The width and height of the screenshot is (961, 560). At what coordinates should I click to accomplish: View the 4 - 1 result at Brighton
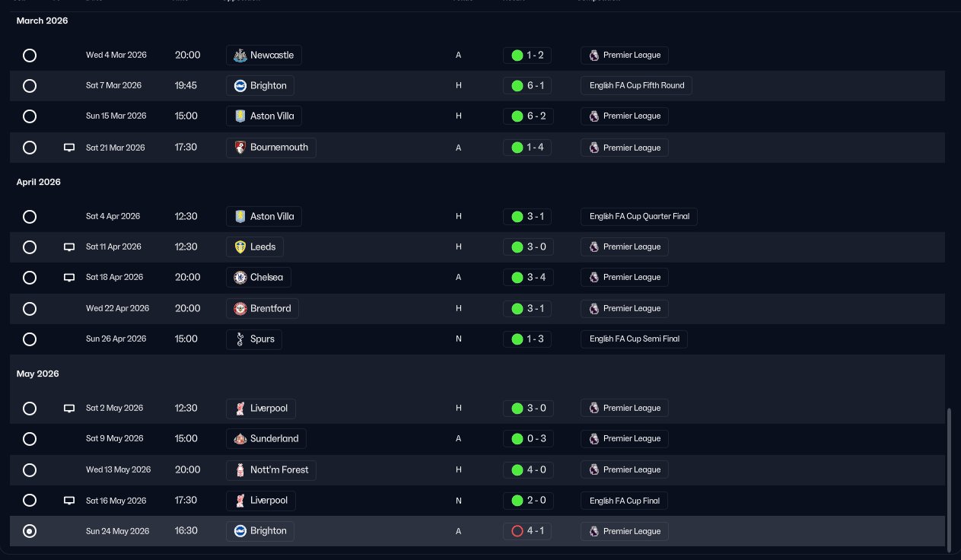tap(527, 531)
